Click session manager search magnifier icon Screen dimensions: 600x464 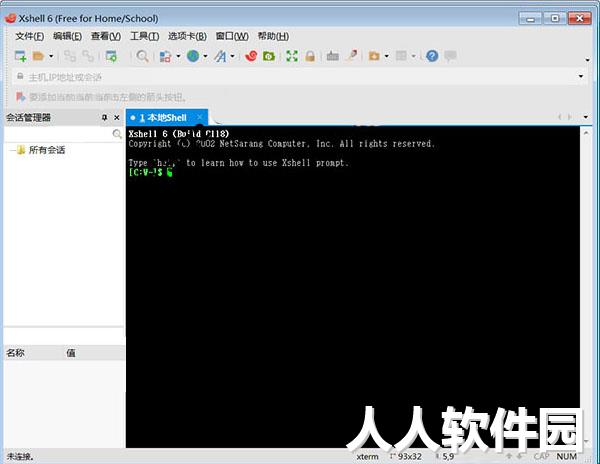click(x=117, y=134)
